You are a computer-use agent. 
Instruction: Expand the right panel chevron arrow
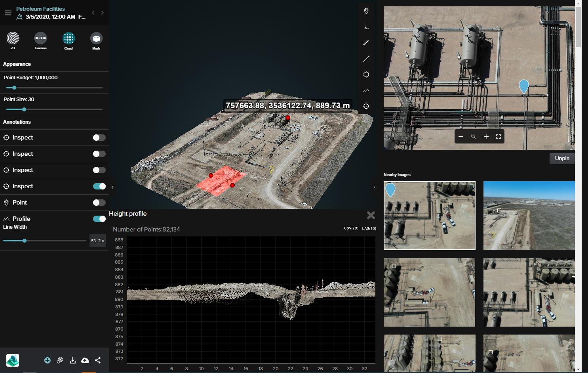tap(374, 187)
